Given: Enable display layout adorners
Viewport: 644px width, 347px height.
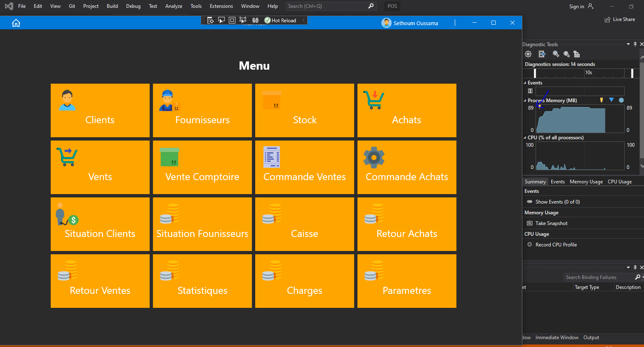Looking at the screenshot, I should pyautogui.click(x=232, y=20).
